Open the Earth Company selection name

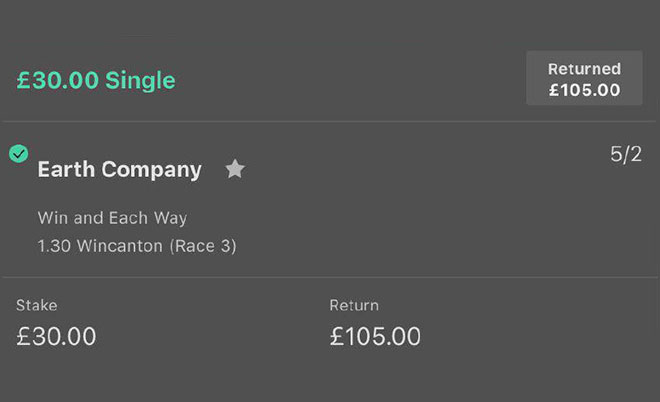click(119, 169)
